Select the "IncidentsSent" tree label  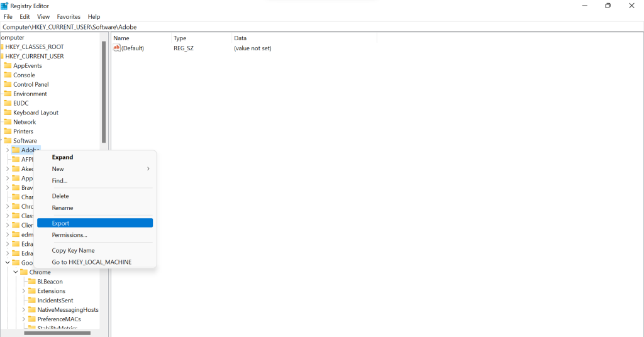(55, 301)
